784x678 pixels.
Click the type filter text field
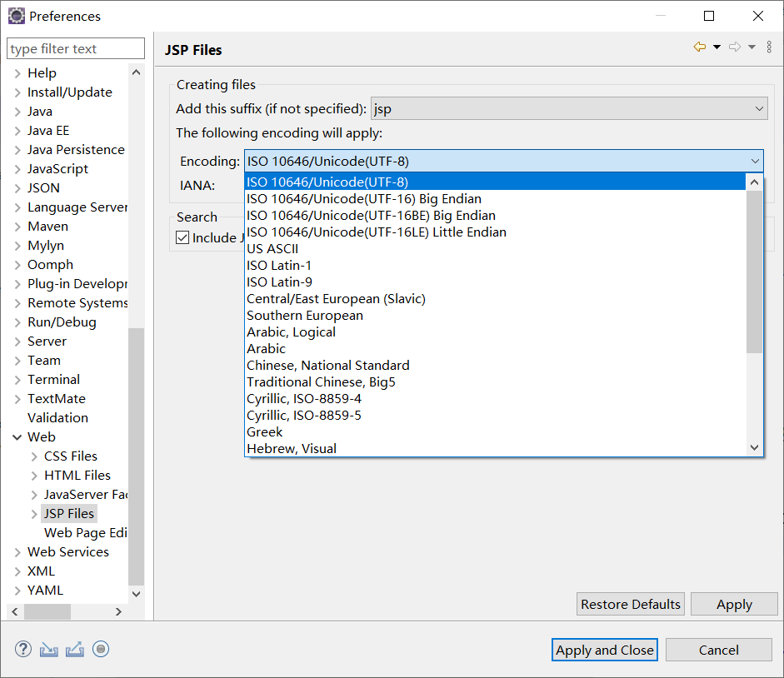pyautogui.click(x=76, y=48)
